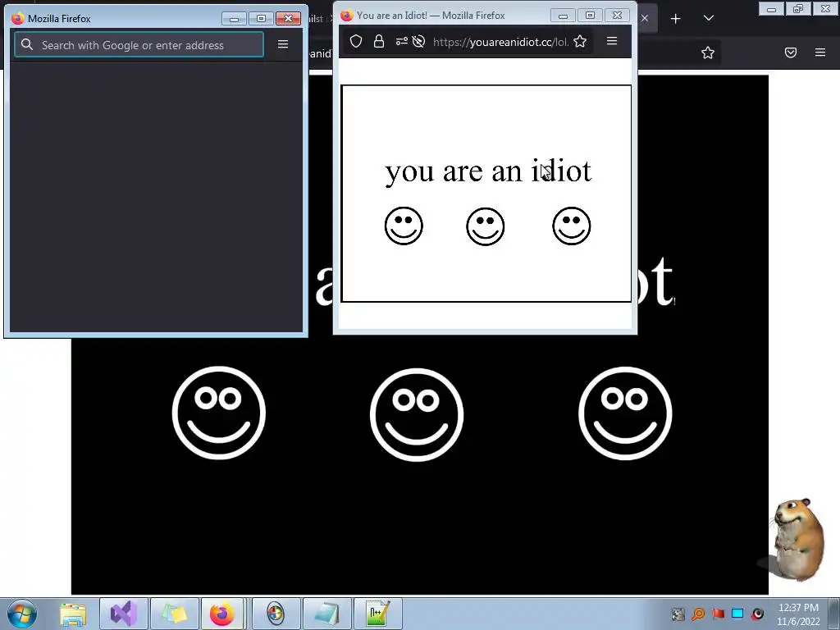Switch to Firefox via the taskbar button
The width and height of the screenshot is (840, 630).
[221, 614]
